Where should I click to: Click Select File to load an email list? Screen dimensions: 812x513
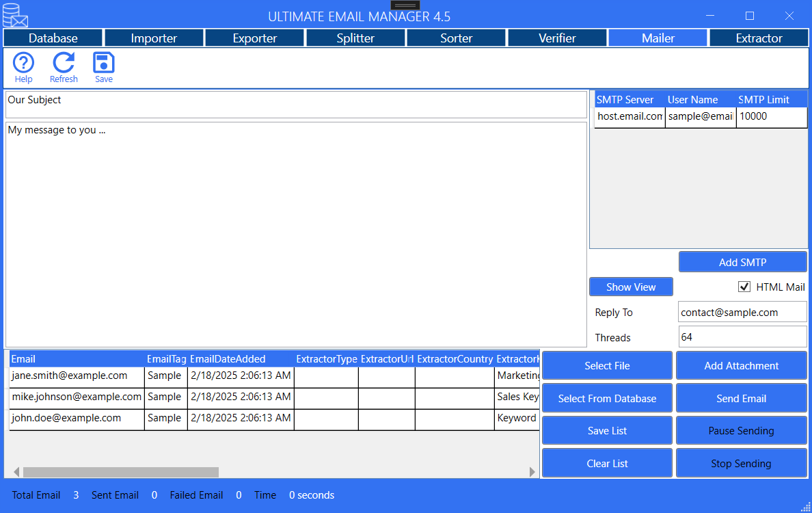tap(606, 365)
